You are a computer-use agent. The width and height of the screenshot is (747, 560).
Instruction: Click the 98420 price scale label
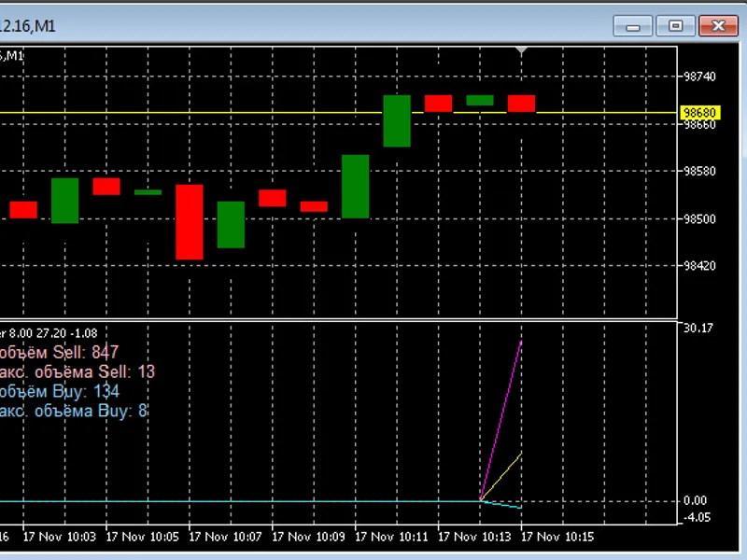pos(699,266)
